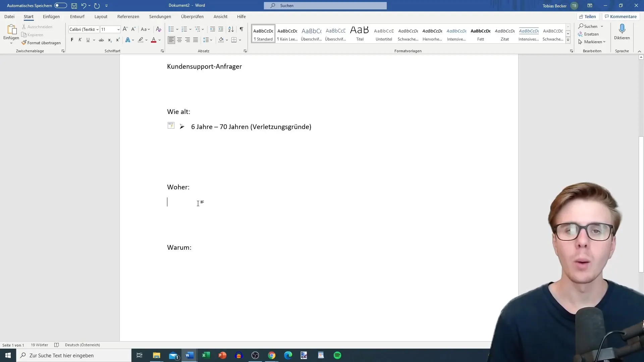This screenshot has height=362, width=644.
Task: Open the Datei tab
Action: tap(9, 16)
